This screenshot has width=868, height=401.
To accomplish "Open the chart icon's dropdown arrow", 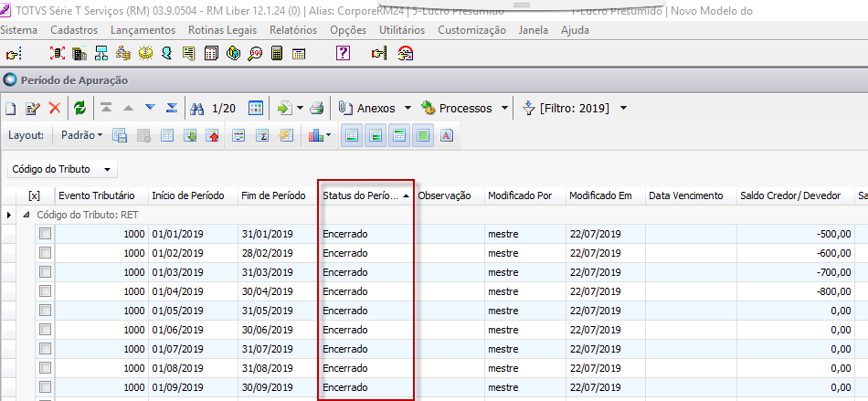I will [329, 135].
